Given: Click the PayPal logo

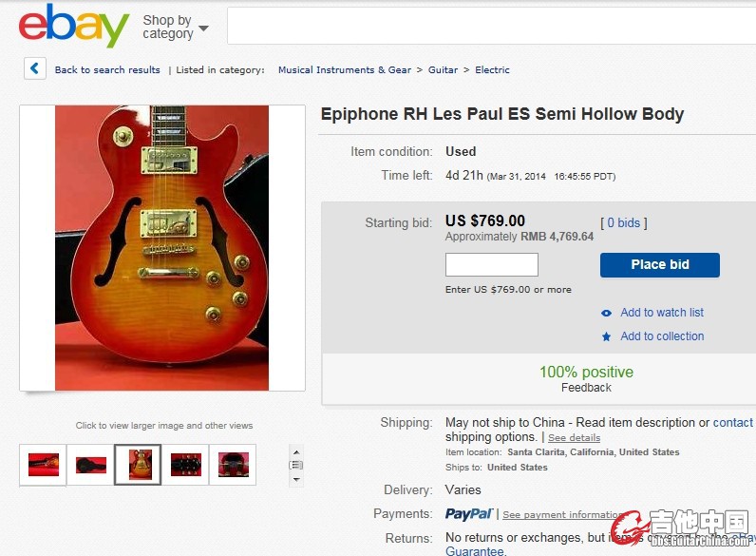Looking at the screenshot, I should [468, 514].
